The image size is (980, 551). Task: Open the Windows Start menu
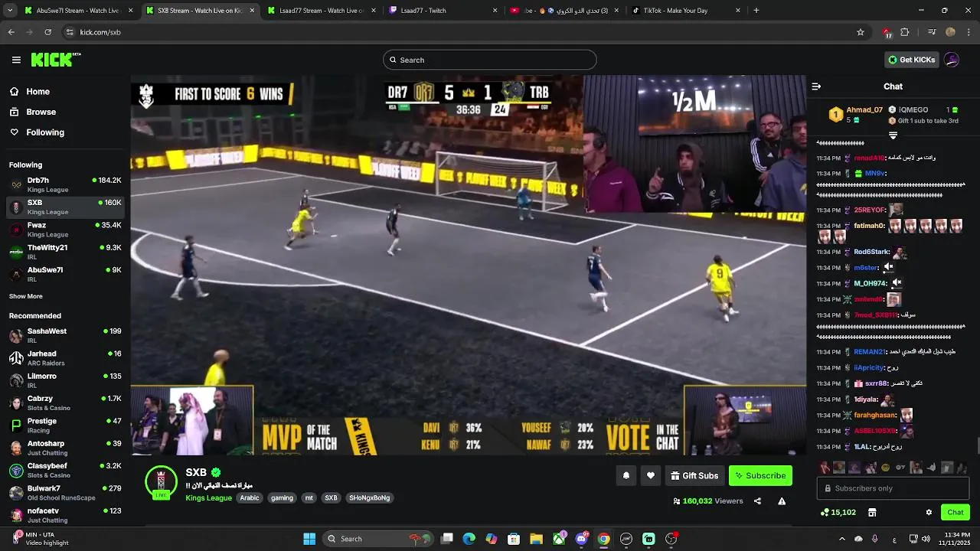(309, 539)
